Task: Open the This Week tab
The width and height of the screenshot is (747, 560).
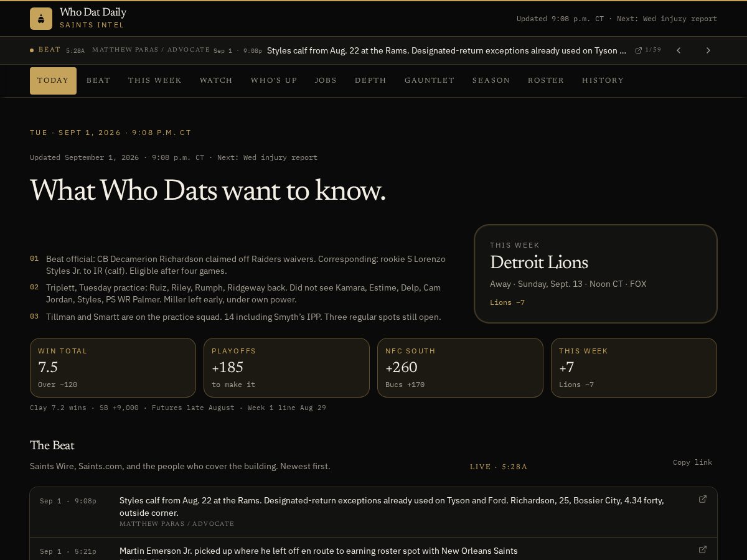Action: [x=155, y=81]
